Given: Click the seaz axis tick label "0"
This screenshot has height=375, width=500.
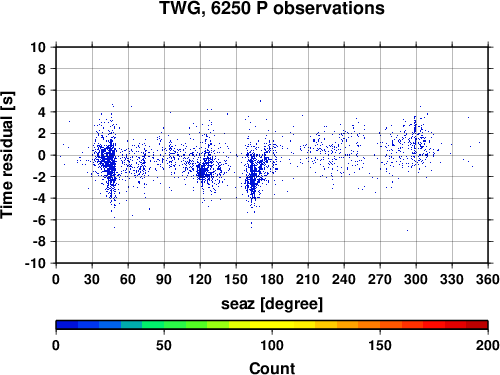Looking at the screenshot, I should point(56,279).
